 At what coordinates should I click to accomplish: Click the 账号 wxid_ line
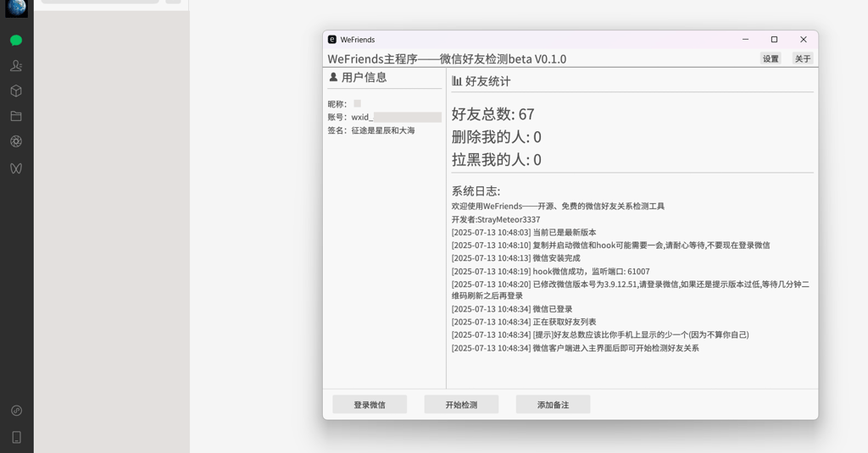click(x=384, y=117)
